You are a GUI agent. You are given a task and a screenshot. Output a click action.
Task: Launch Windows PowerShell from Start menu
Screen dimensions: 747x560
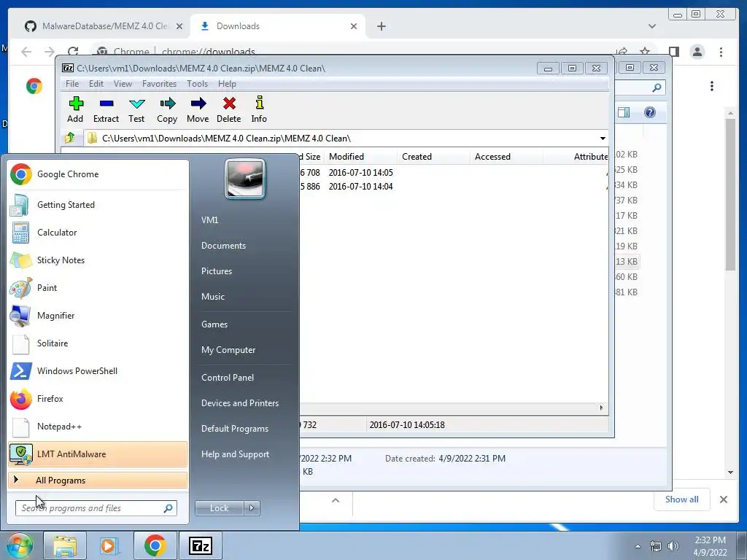tap(98, 371)
